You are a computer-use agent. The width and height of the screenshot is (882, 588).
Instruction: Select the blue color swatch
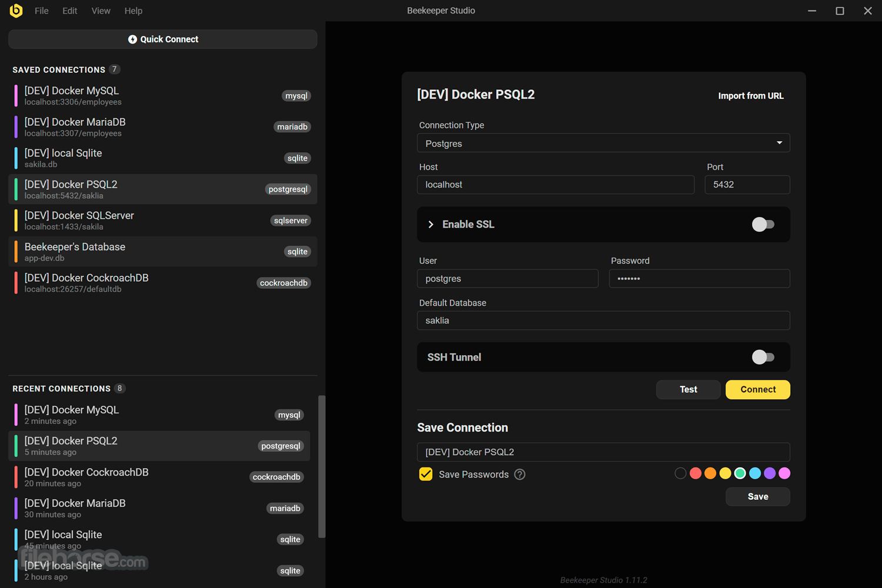(x=755, y=473)
